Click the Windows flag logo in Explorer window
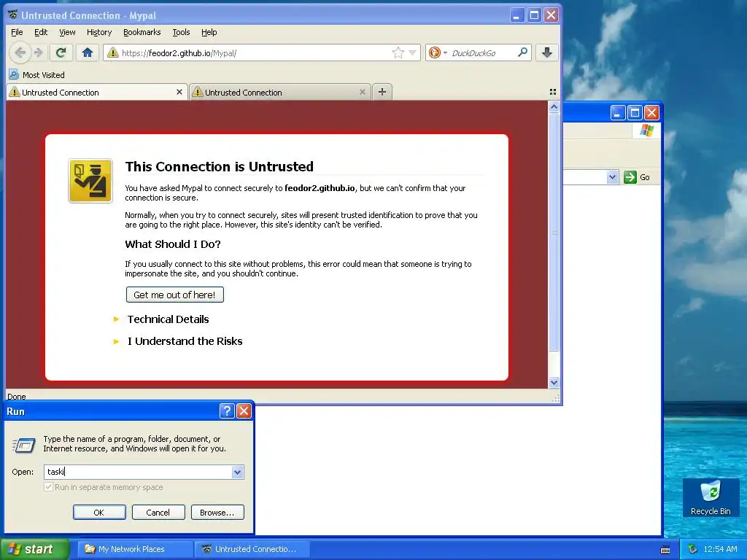This screenshot has width=747, height=560. click(646, 130)
